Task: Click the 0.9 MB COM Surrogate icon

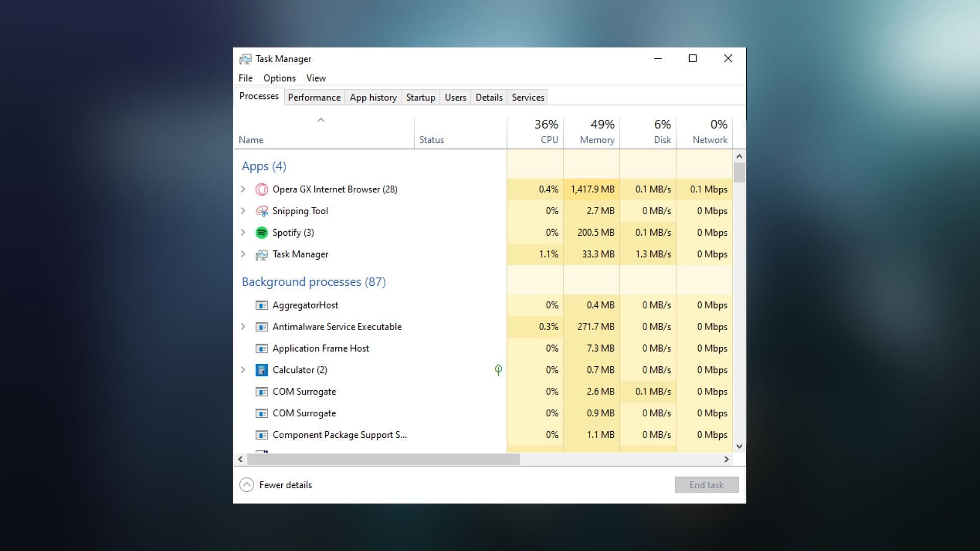Action: click(x=261, y=413)
